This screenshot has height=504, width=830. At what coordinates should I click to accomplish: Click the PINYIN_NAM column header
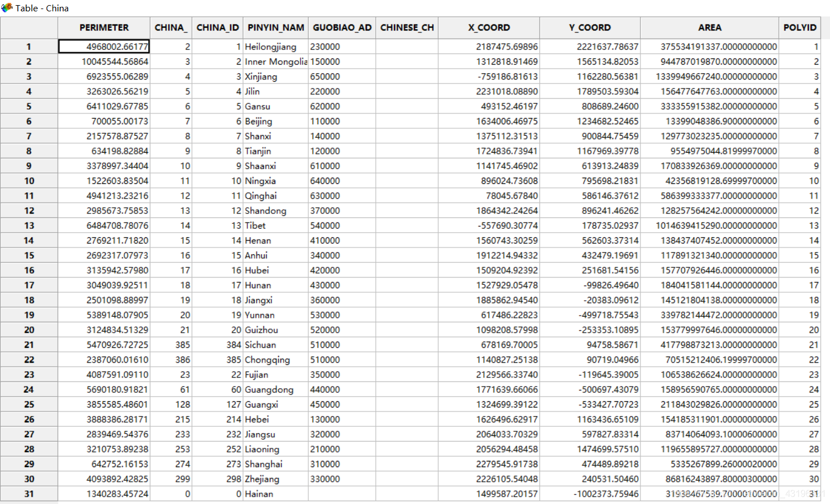pyautogui.click(x=276, y=27)
